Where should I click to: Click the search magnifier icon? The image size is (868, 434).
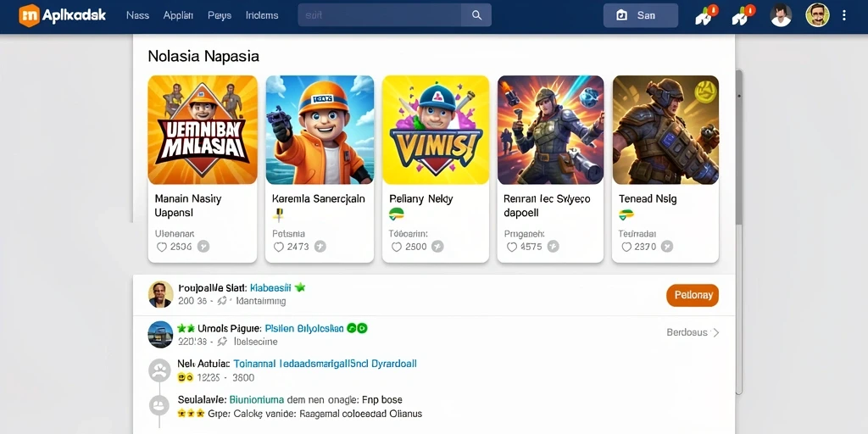476,15
